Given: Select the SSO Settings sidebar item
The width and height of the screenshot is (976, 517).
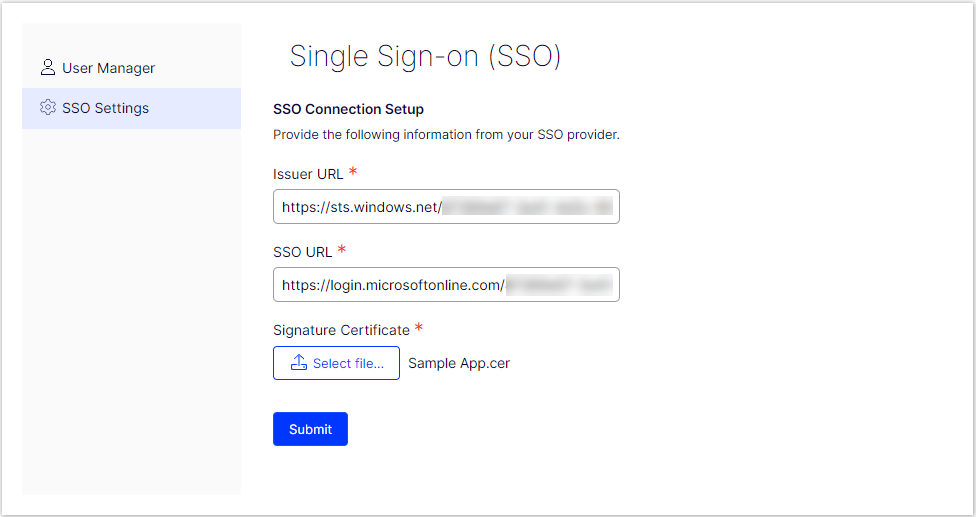Looking at the screenshot, I should 105,108.
